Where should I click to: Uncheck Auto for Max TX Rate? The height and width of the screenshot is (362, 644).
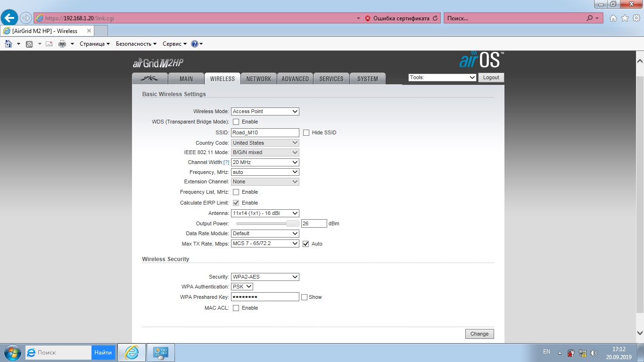coord(306,244)
